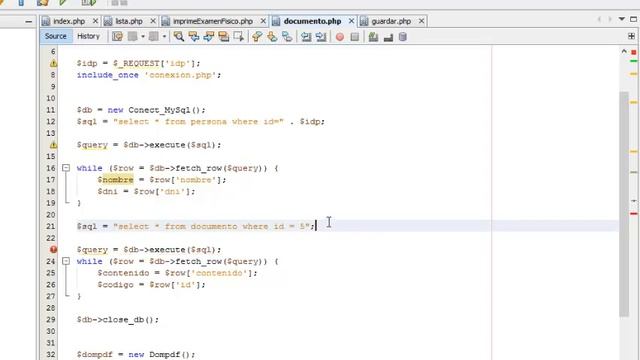The height and width of the screenshot is (360, 640).
Task: Toggle Highlight Search icon
Action: point(223,37)
